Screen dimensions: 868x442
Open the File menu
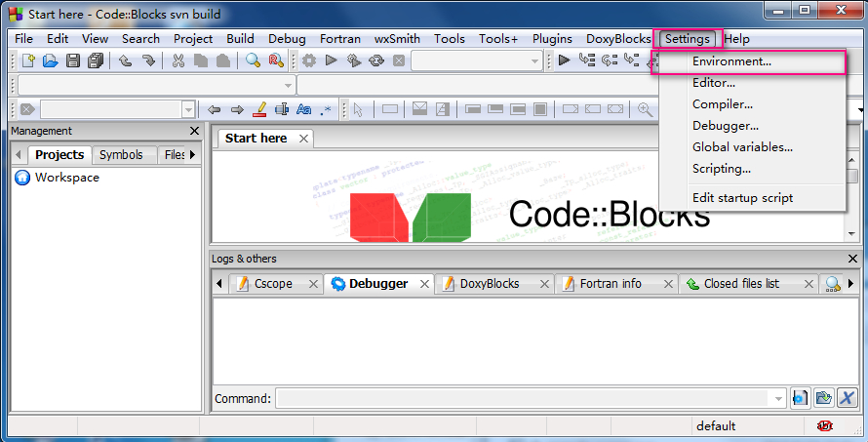click(23, 39)
